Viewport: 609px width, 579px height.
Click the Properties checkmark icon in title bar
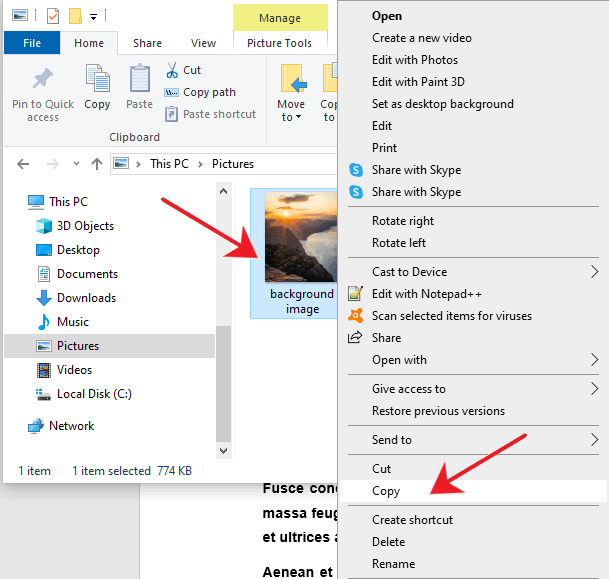[x=53, y=16]
